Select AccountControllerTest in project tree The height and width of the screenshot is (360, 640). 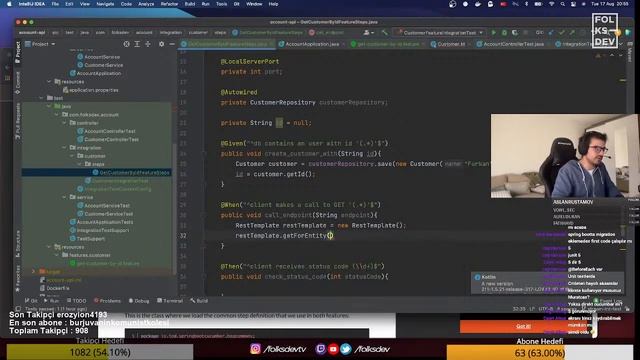(106, 131)
